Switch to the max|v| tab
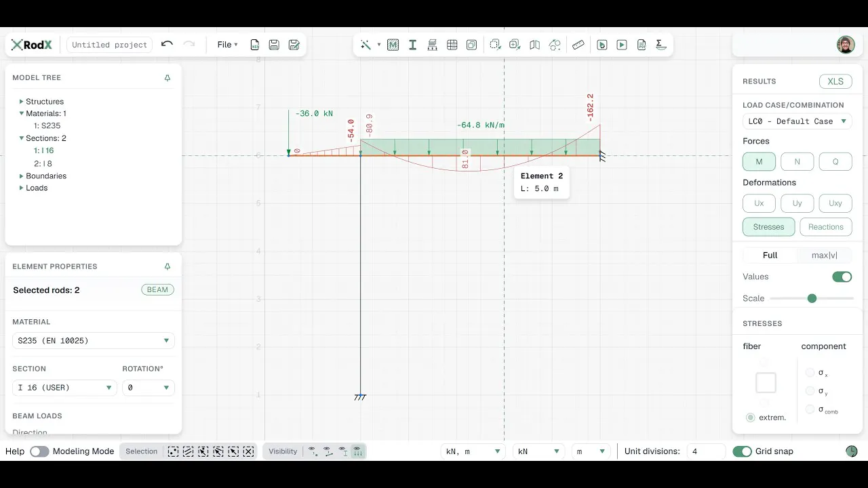This screenshot has width=868, height=488. (825, 256)
